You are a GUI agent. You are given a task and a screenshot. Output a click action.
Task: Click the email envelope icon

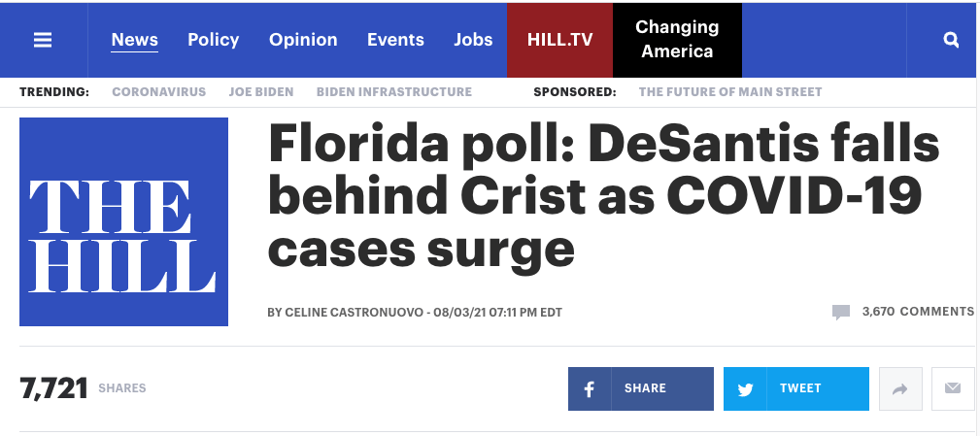tap(953, 388)
